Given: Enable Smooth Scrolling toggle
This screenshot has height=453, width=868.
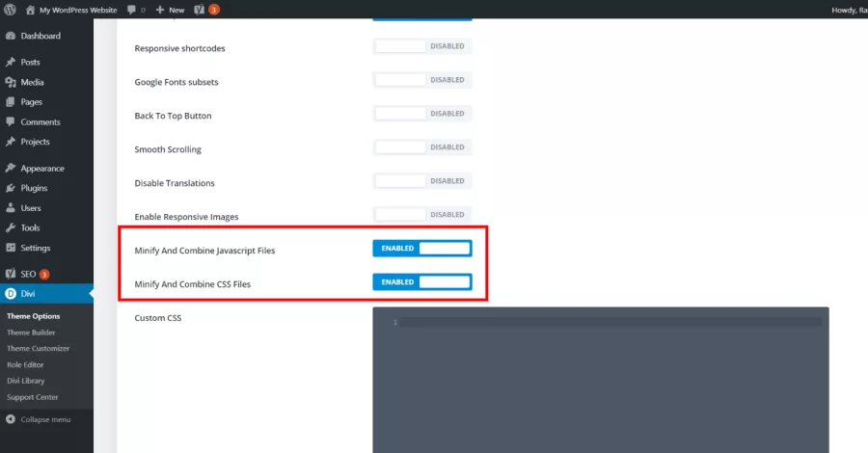Looking at the screenshot, I should [422, 147].
